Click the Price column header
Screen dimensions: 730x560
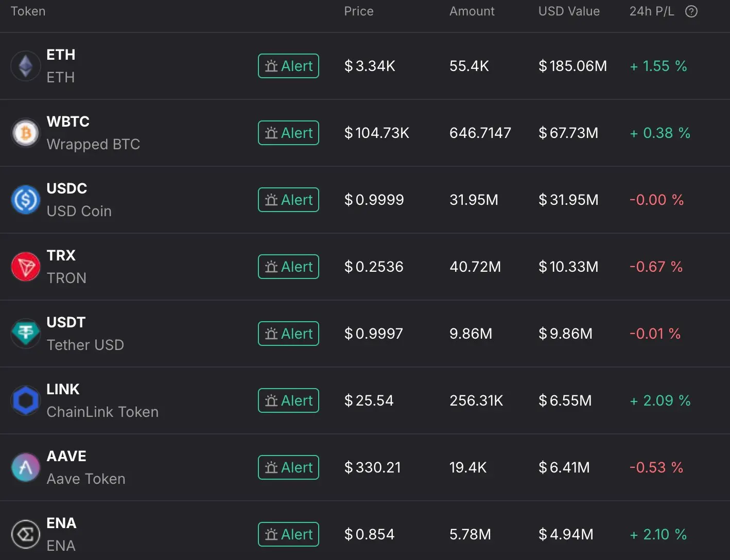[x=359, y=11]
